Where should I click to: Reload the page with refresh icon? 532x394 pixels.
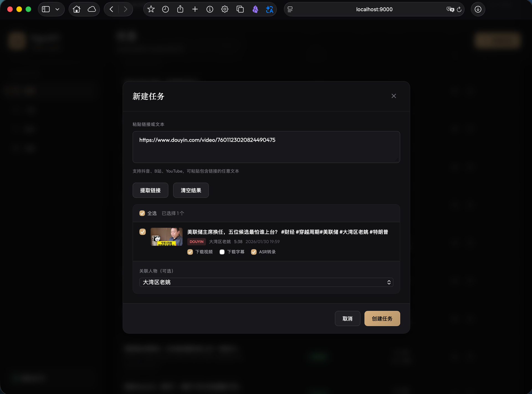pos(459,9)
